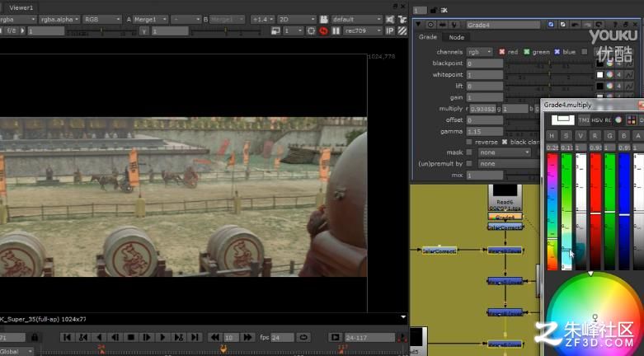The height and width of the screenshot is (356, 644).
Task: Enable the mask checkbox
Action: tap(469, 152)
